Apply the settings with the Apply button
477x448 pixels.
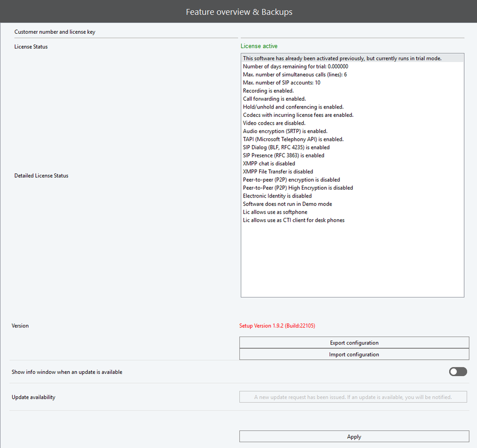(x=354, y=436)
